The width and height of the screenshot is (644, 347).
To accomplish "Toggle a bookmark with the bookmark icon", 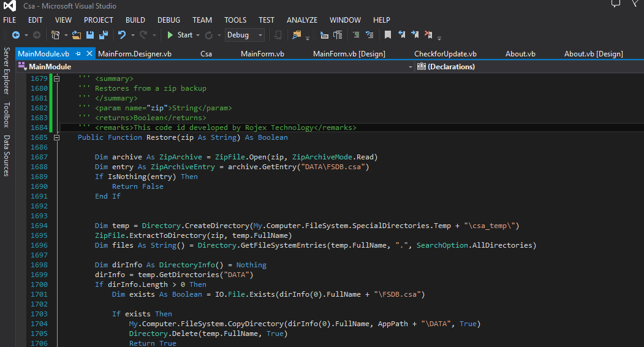I will click(x=388, y=36).
